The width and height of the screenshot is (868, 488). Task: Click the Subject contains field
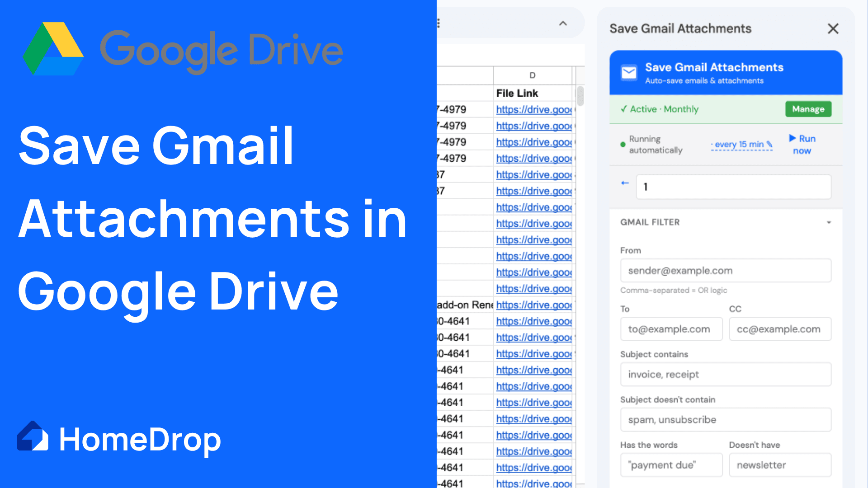pos(726,374)
